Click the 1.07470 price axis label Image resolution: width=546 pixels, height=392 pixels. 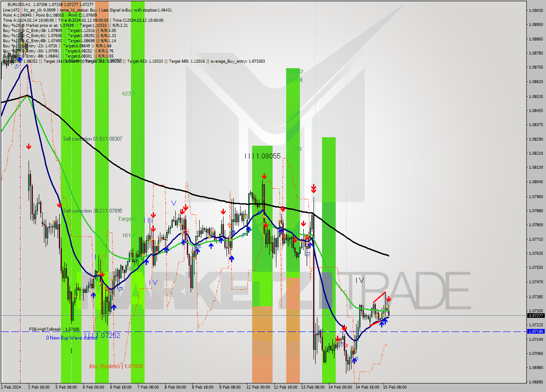(x=535, y=282)
